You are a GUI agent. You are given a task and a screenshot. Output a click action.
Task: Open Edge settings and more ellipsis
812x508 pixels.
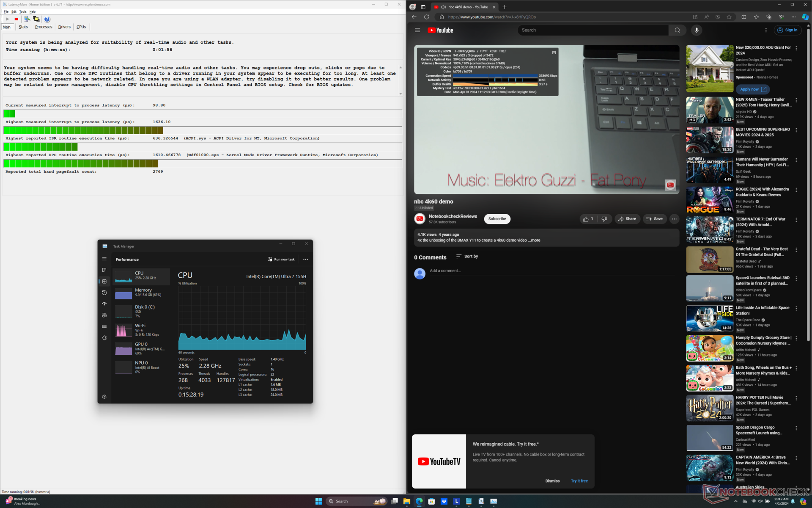(793, 17)
